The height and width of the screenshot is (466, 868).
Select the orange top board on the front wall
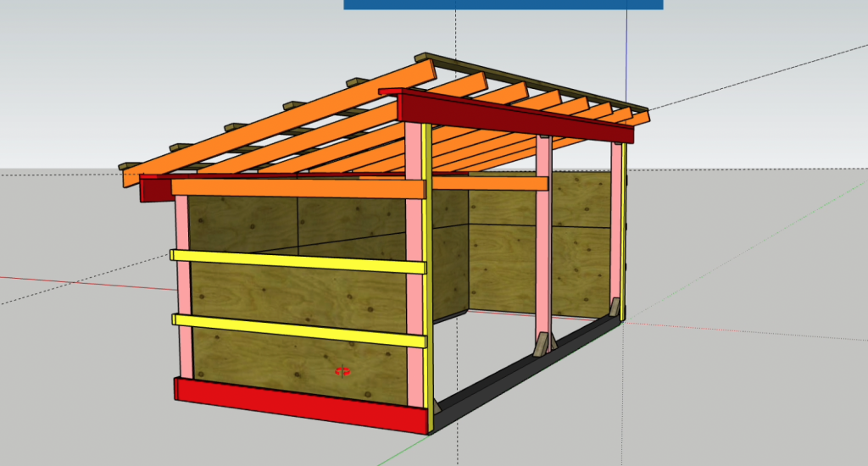click(x=298, y=189)
